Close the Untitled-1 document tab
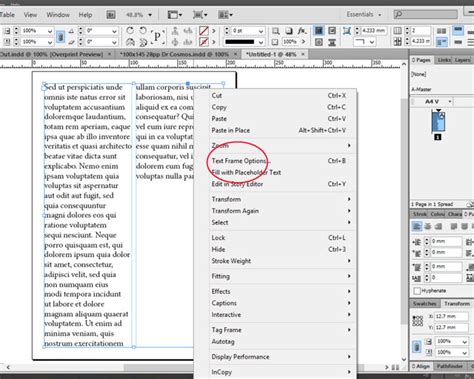The image size is (474, 379). click(303, 54)
